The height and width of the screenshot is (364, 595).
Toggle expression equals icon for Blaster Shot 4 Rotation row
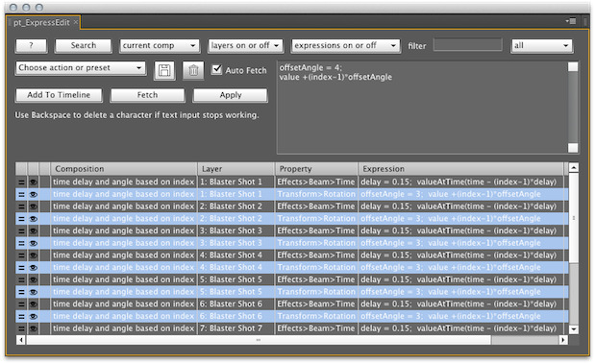[x=22, y=267]
